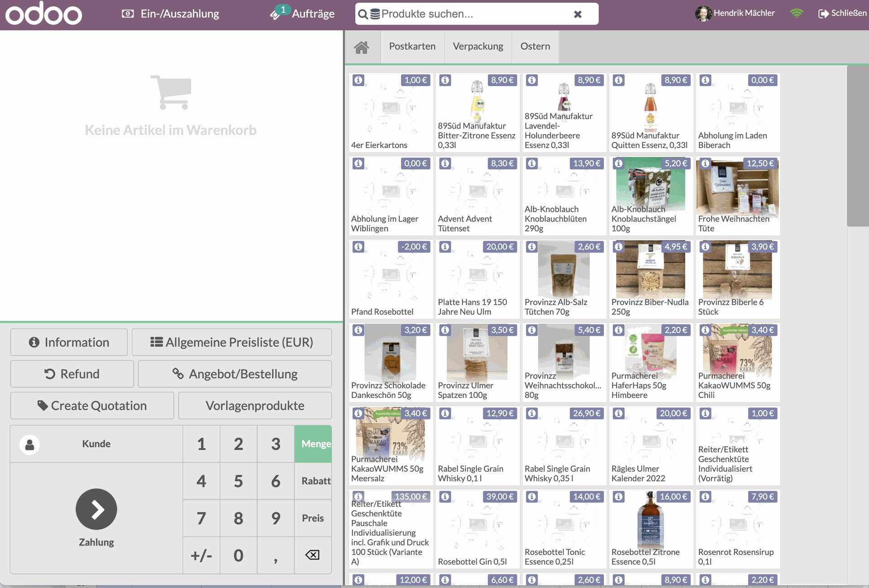This screenshot has width=869, height=588.
Task: Click the customer avatar icon
Action: pyautogui.click(x=29, y=444)
